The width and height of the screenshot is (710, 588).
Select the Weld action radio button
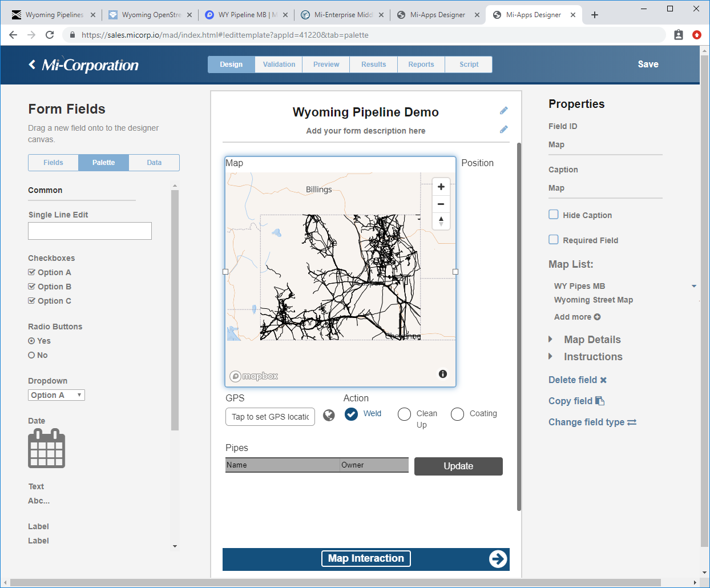[x=352, y=414]
